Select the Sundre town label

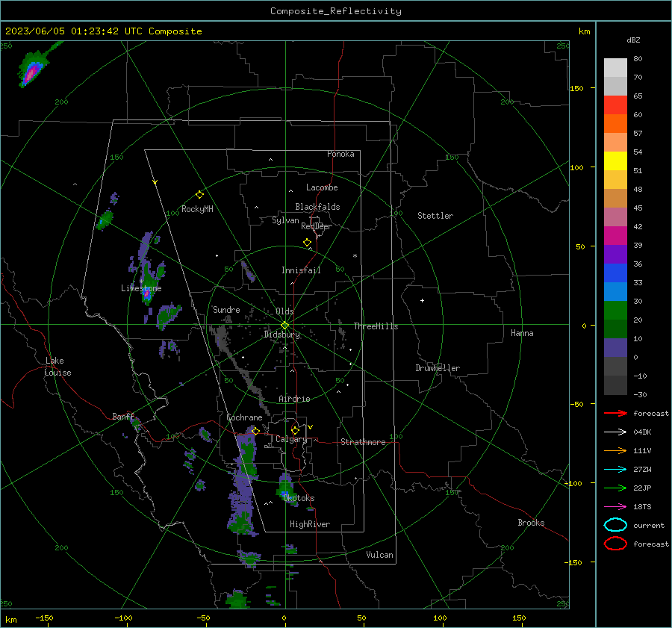pos(226,309)
